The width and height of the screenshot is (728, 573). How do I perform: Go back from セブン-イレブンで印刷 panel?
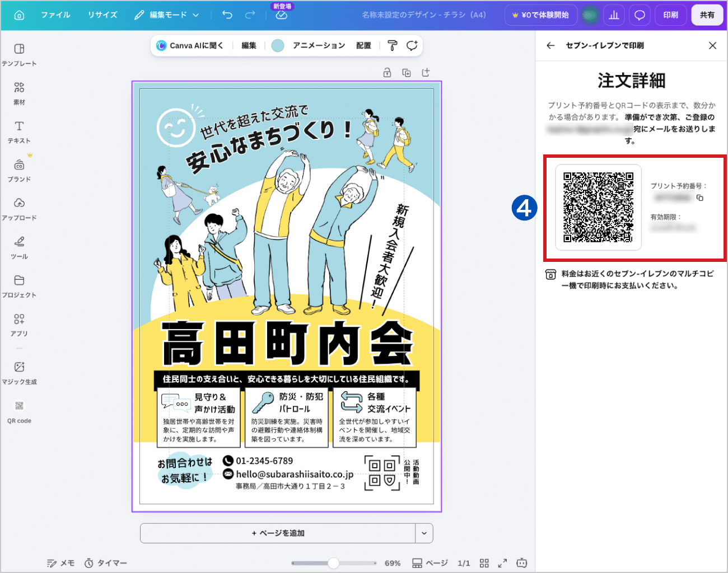pyautogui.click(x=550, y=45)
